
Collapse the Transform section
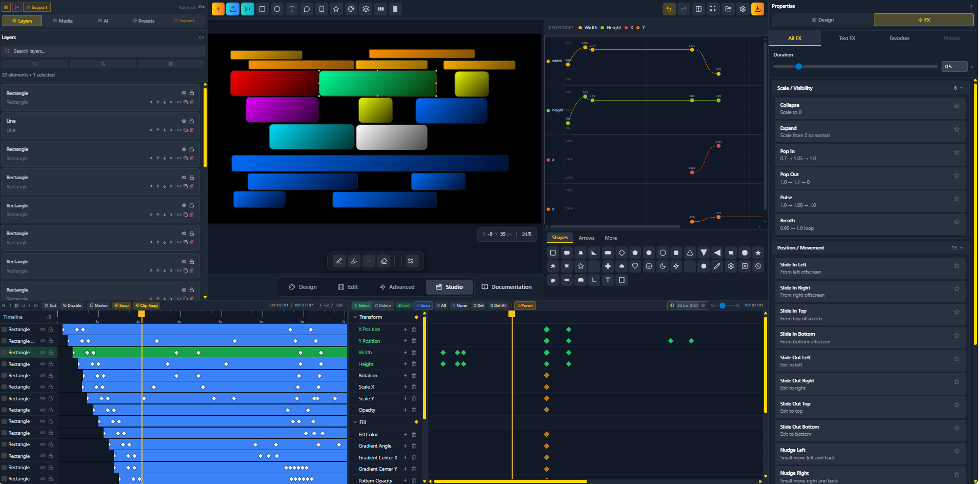point(355,317)
